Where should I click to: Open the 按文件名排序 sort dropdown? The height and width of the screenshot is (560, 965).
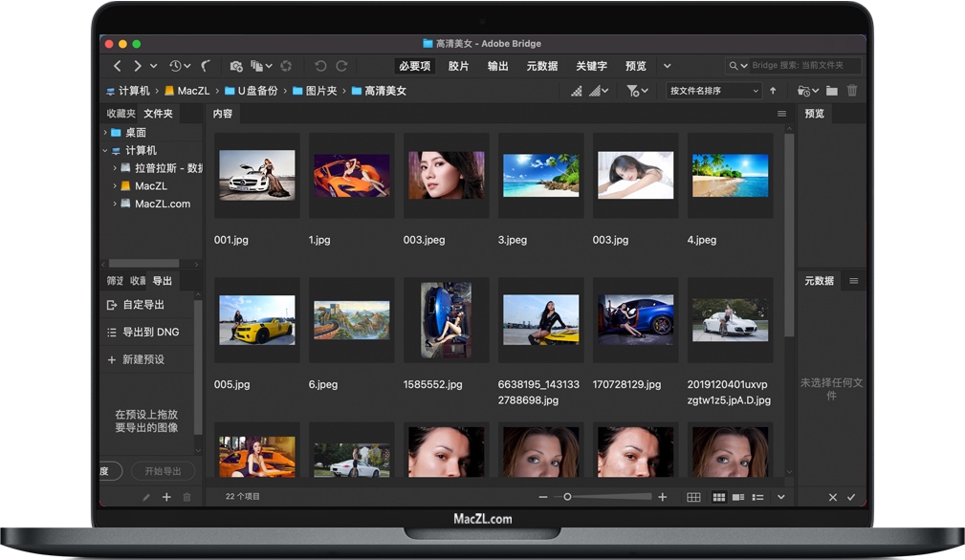click(x=713, y=90)
